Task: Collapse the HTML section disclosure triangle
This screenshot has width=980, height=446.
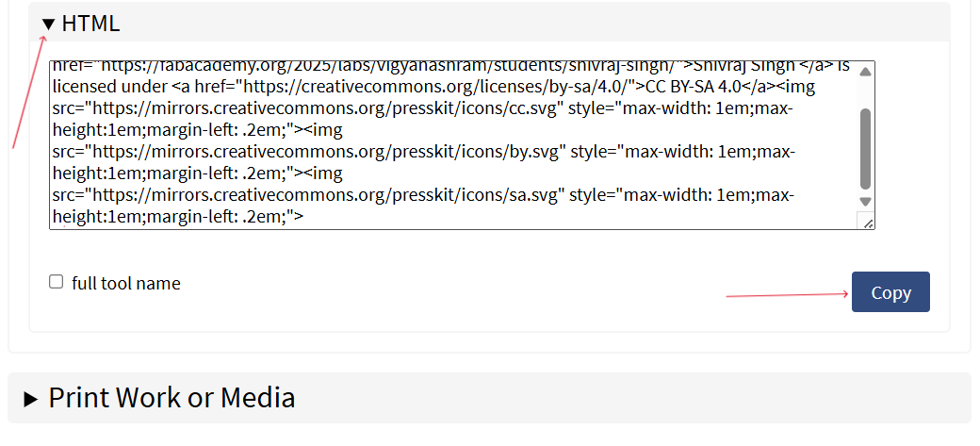Action: coord(48,25)
